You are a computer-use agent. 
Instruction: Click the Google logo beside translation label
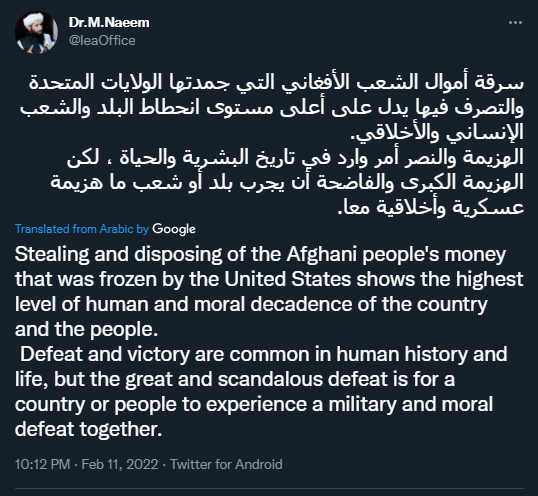[174, 229]
